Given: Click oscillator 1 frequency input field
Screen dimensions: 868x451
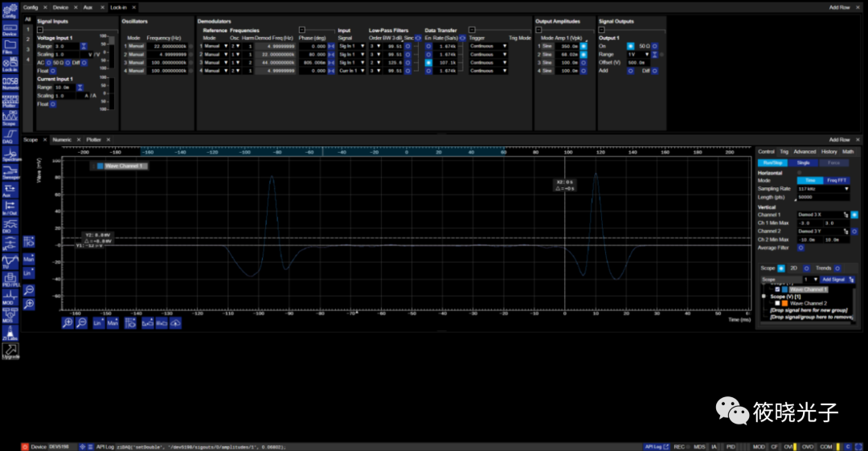Looking at the screenshot, I should point(167,46).
